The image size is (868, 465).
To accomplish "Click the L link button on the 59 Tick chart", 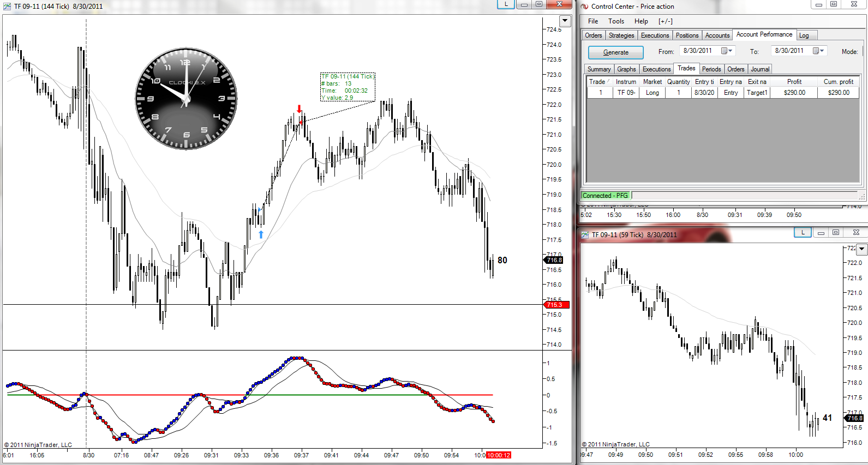I will [803, 232].
